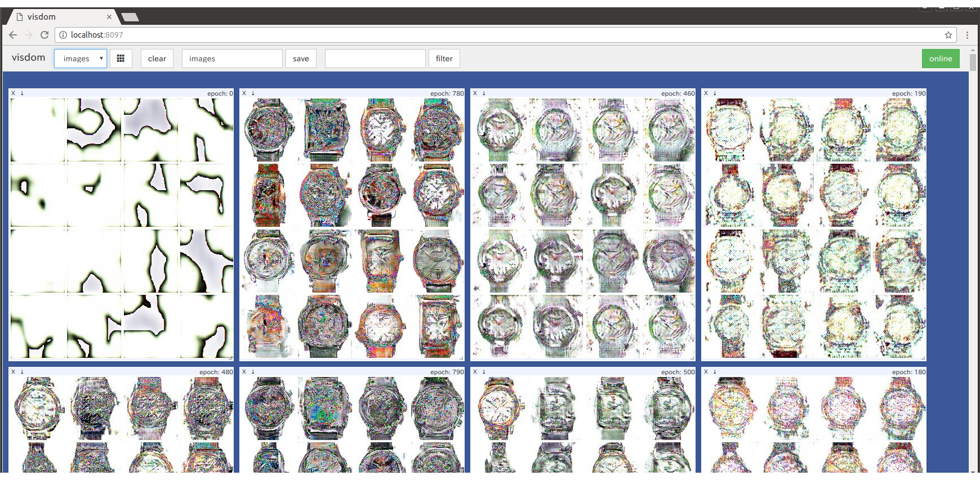
Task: Grab the resize handle of epoch: 780 pane
Action: (461, 358)
